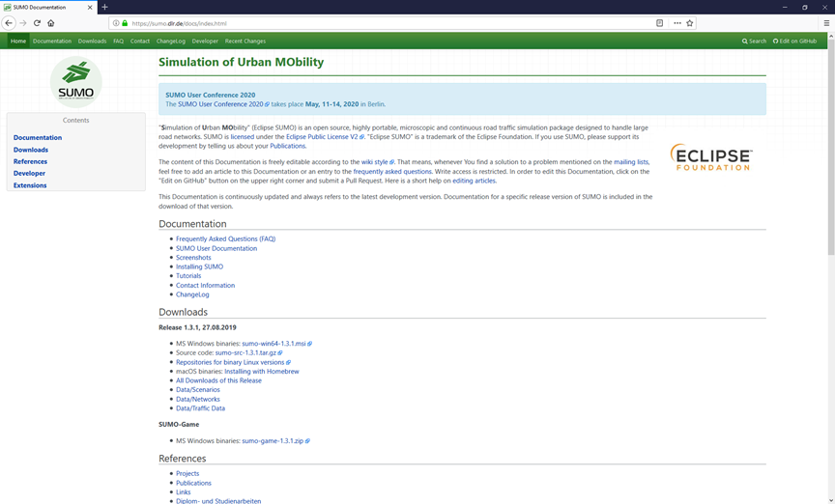Open Frequently Asked Questions (FAQ) link
Screen dimensions: 835x504
coord(226,238)
